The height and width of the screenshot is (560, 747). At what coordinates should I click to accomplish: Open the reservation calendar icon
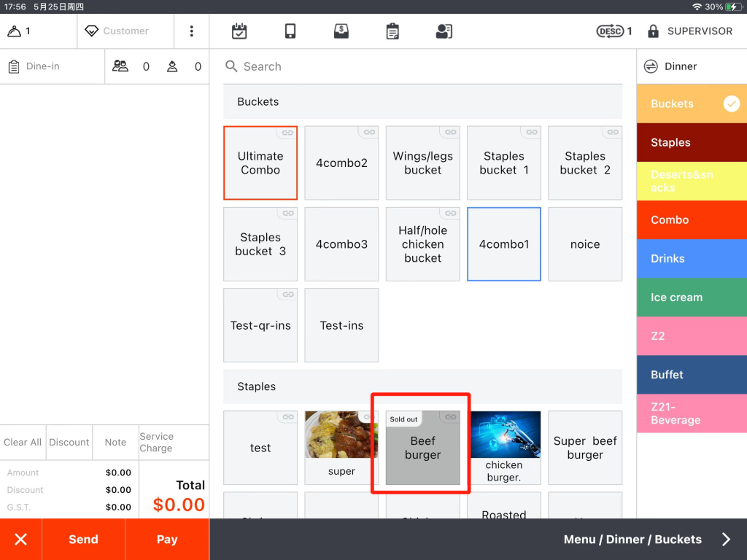point(239,31)
